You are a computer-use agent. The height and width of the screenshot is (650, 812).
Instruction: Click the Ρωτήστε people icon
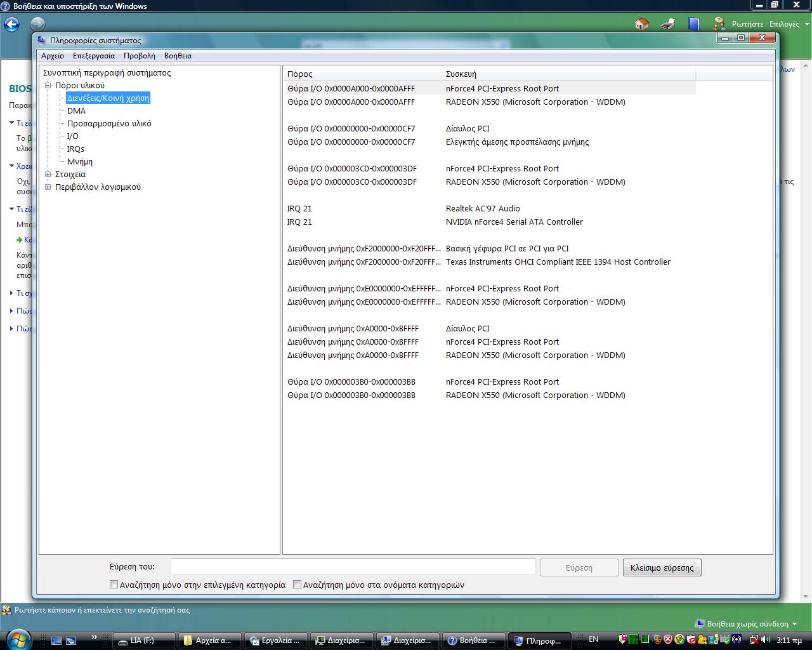[x=719, y=24]
